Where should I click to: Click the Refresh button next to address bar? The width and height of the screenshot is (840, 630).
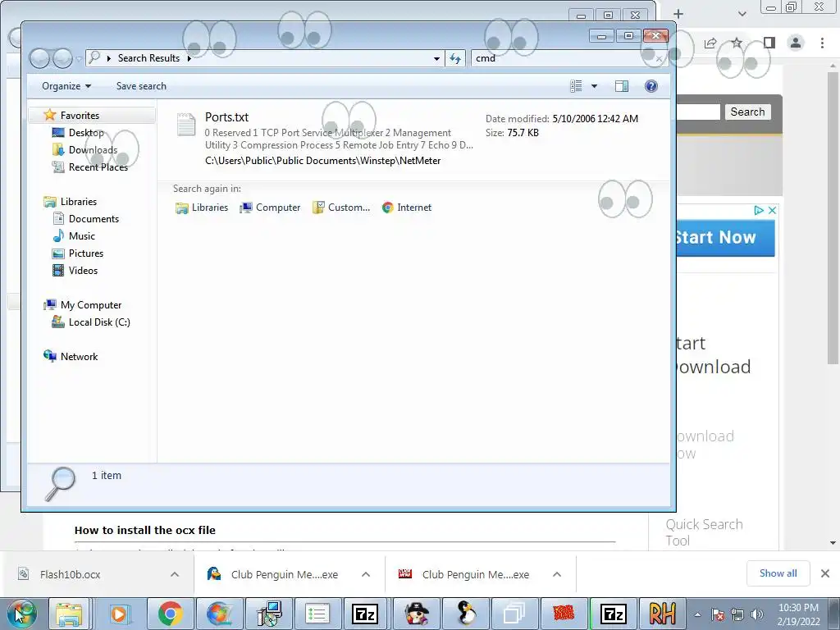point(455,58)
